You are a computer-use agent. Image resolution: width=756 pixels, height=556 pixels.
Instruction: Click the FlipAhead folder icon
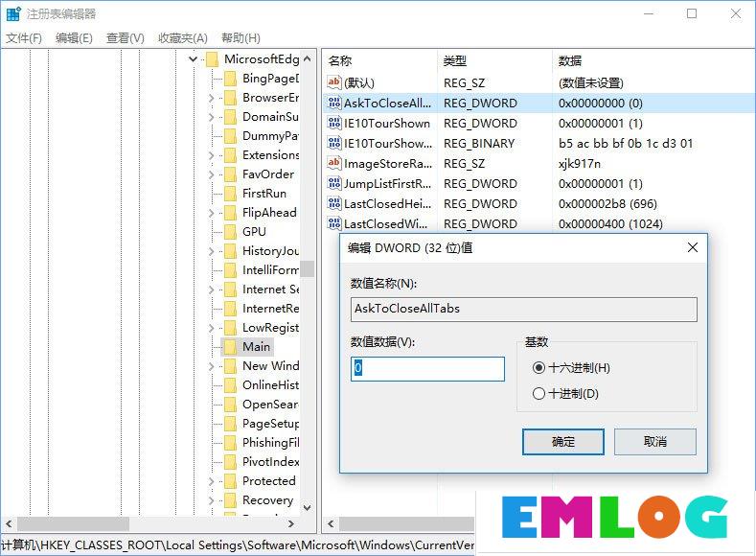(231, 213)
